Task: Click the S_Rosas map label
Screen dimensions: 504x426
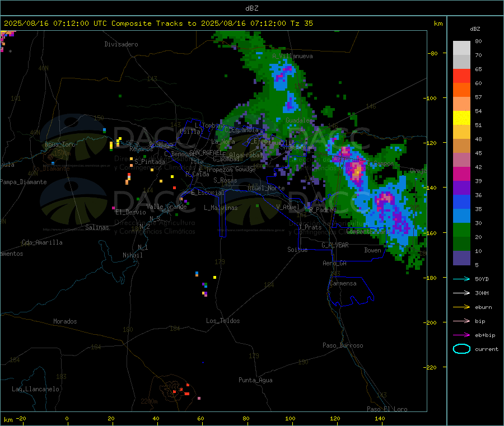Action: (x=225, y=180)
